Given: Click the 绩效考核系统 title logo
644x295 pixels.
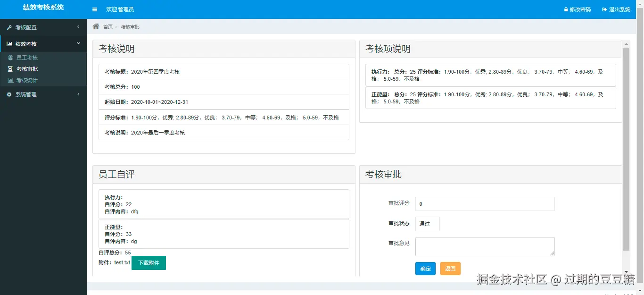Looking at the screenshot, I should (43, 8).
